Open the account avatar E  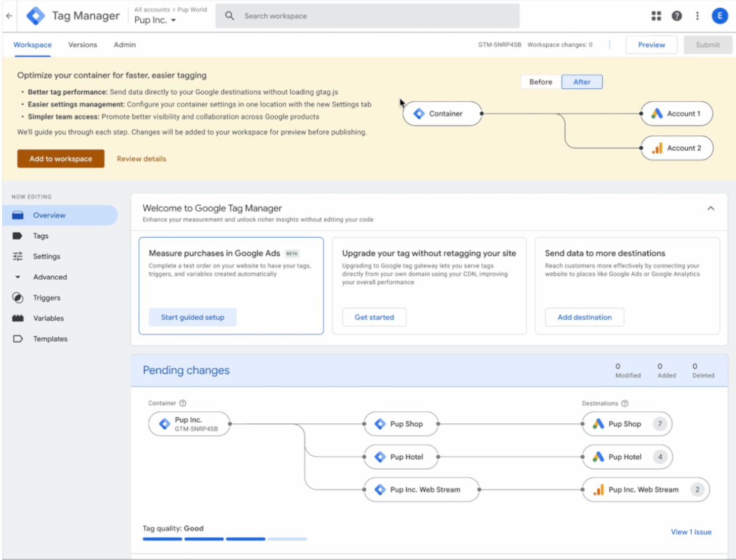[720, 16]
